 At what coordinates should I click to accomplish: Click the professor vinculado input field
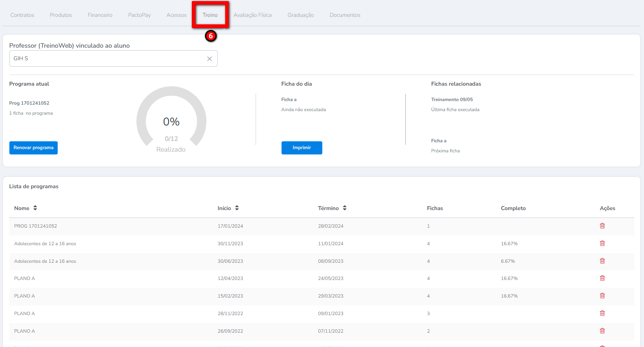point(108,58)
